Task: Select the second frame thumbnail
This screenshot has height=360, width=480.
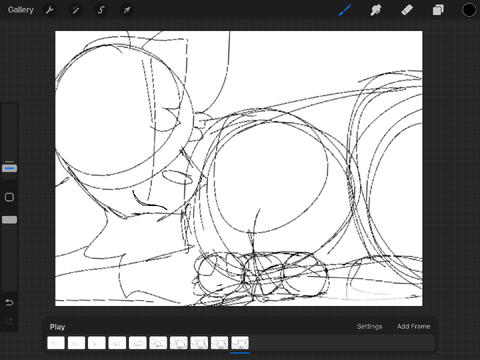Action: 76,343
